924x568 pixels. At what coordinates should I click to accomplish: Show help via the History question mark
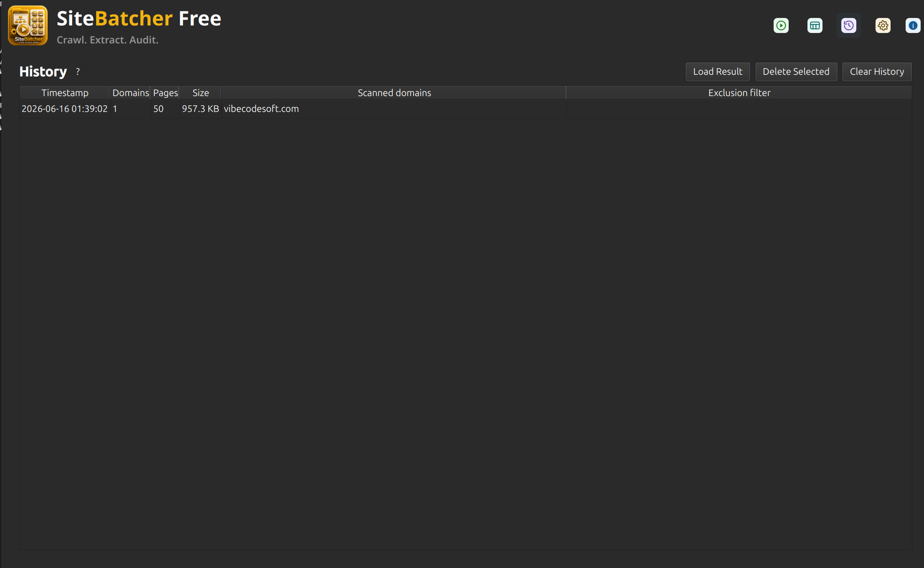pos(78,71)
